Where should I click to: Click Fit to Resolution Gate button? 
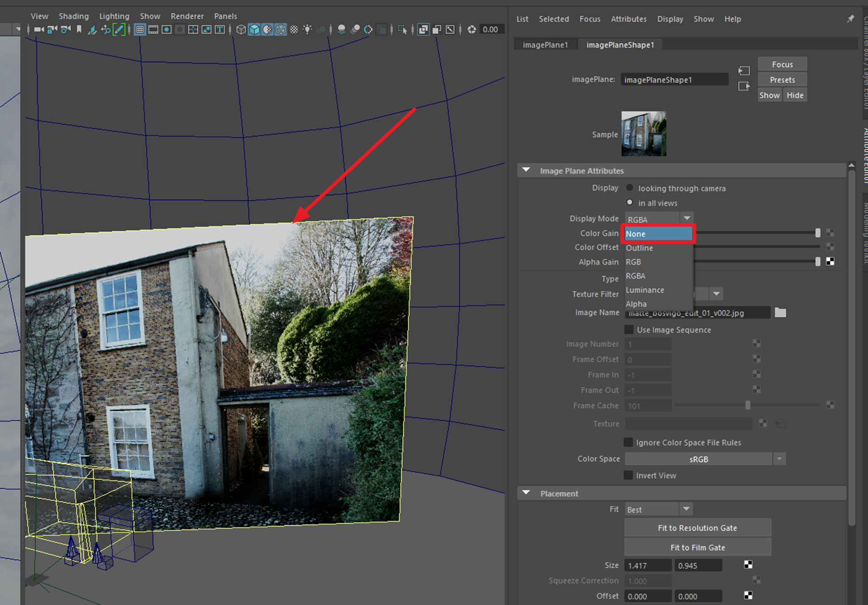click(x=697, y=528)
